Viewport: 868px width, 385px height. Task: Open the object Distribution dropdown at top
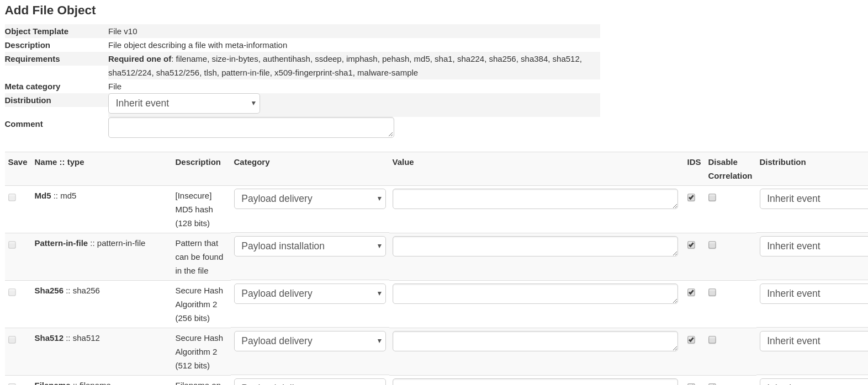point(184,103)
